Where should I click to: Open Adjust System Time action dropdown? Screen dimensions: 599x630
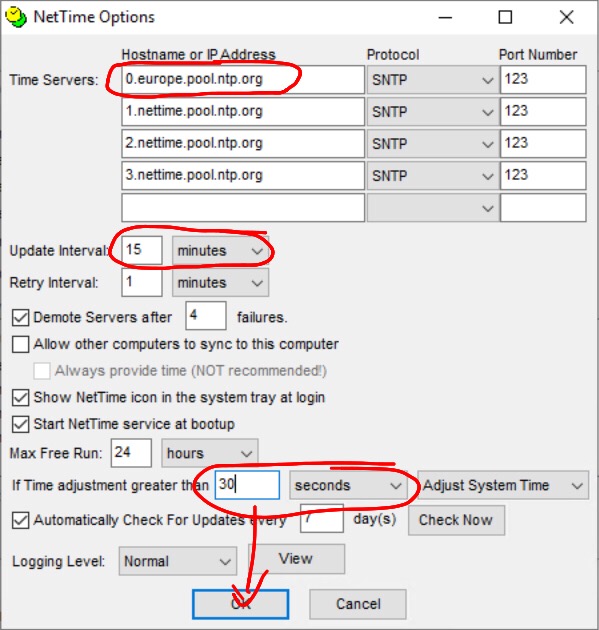[503, 485]
